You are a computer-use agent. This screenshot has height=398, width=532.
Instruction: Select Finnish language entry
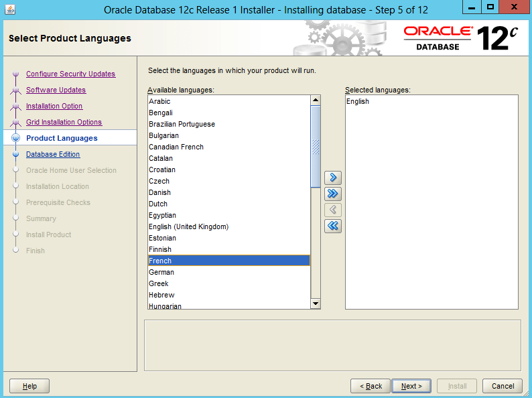coord(229,249)
